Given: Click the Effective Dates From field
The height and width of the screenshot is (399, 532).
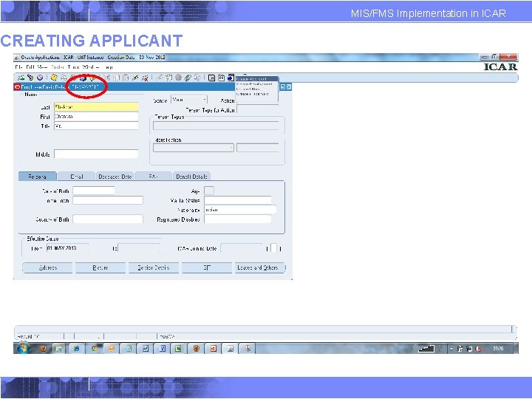Looking at the screenshot, I should coord(67,248).
